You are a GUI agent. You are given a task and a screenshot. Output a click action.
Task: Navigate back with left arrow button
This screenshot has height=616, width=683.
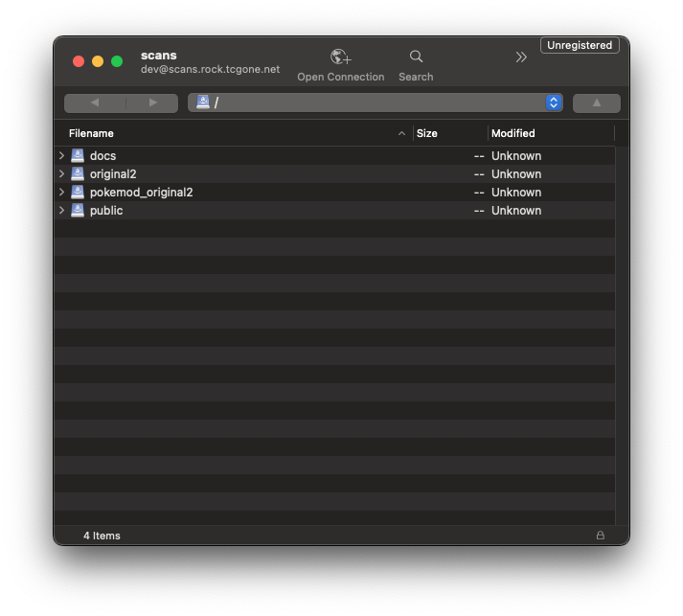click(x=94, y=103)
